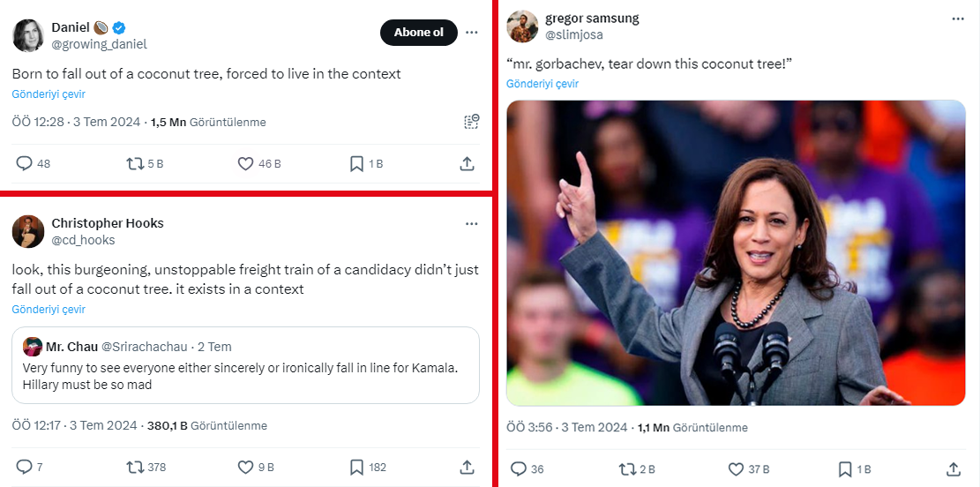
Task: Open the photo in gregor samsung's tweet
Action: point(736,252)
